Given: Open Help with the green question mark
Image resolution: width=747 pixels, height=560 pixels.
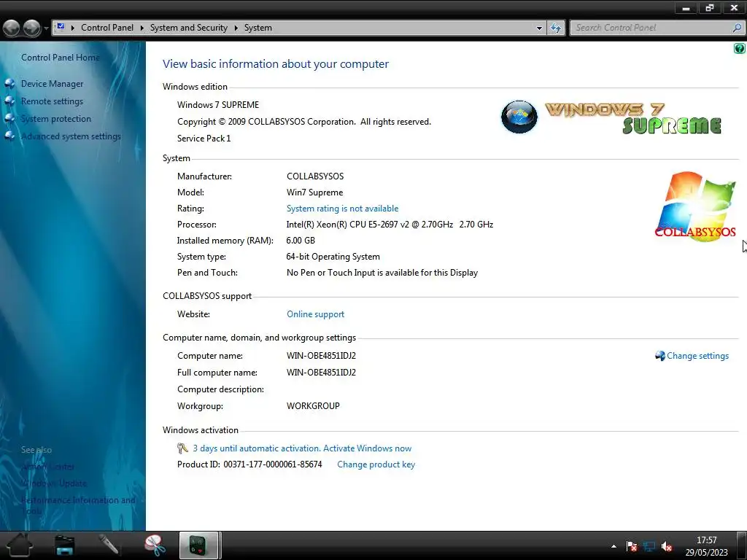Looking at the screenshot, I should [740, 48].
